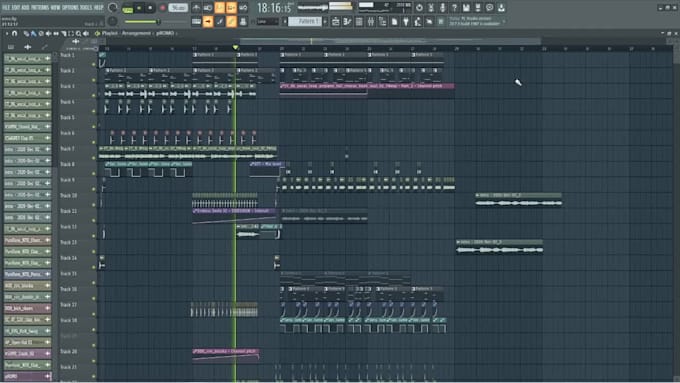Mute Track 1 using its green dot
Image resolution: width=680 pixels, height=383 pixels.
(94, 64)
